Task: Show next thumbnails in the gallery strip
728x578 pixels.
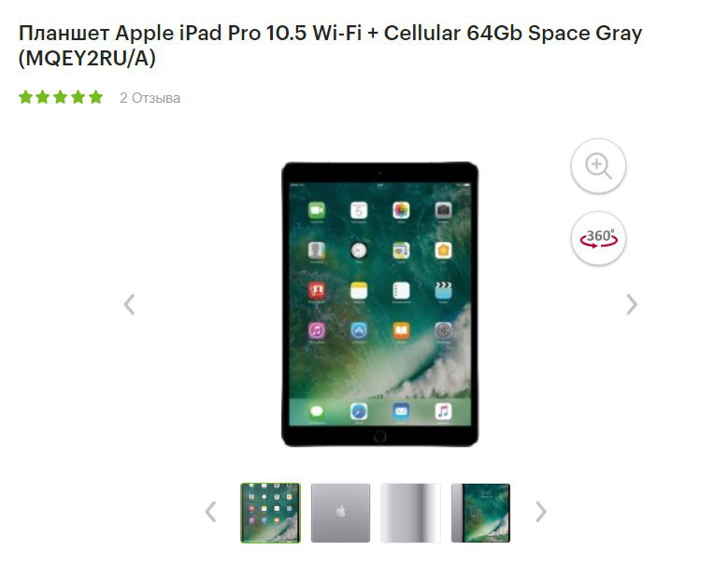Action: point(540,512)
